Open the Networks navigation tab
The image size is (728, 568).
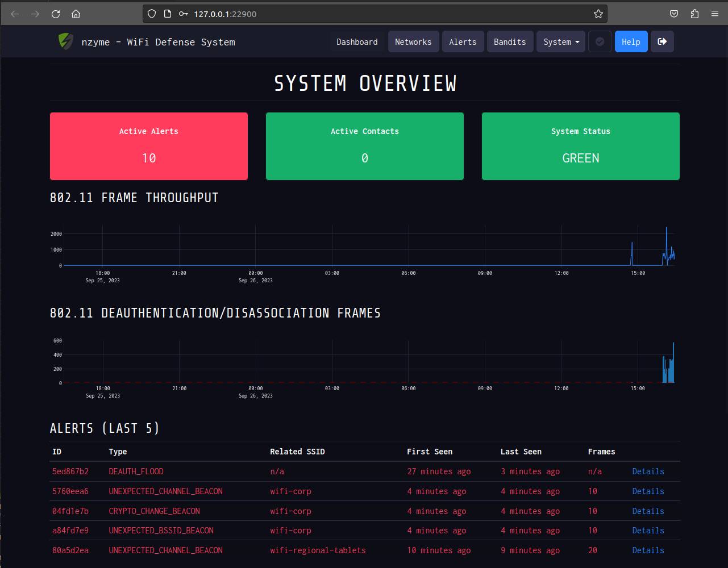pos(413,41)
